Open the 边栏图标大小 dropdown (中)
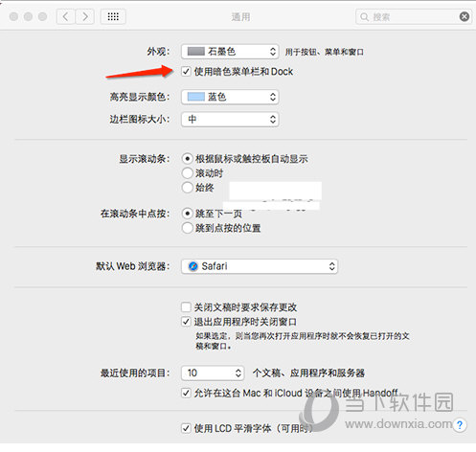 click(x=230, y=120)
